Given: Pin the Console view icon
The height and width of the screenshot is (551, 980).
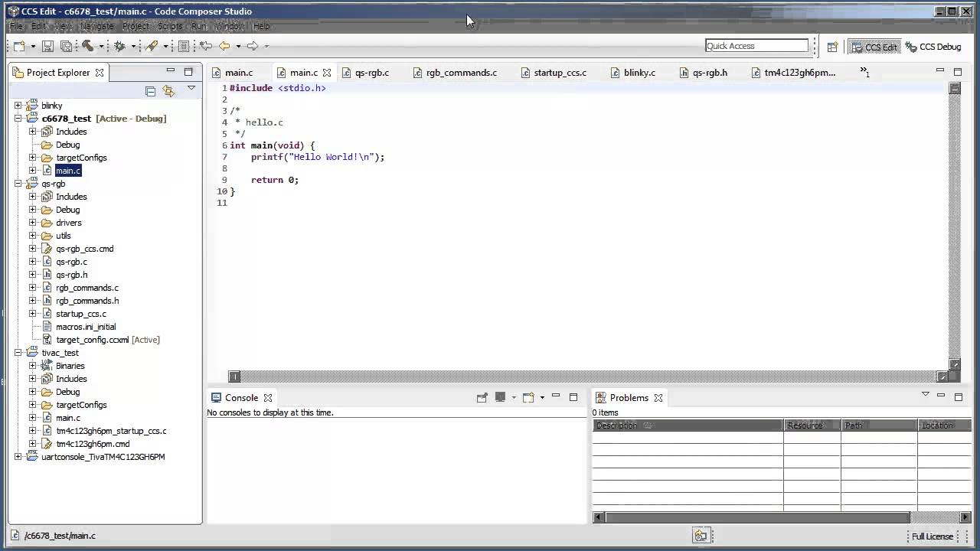Looking at the screenshot, I should 482,397.
